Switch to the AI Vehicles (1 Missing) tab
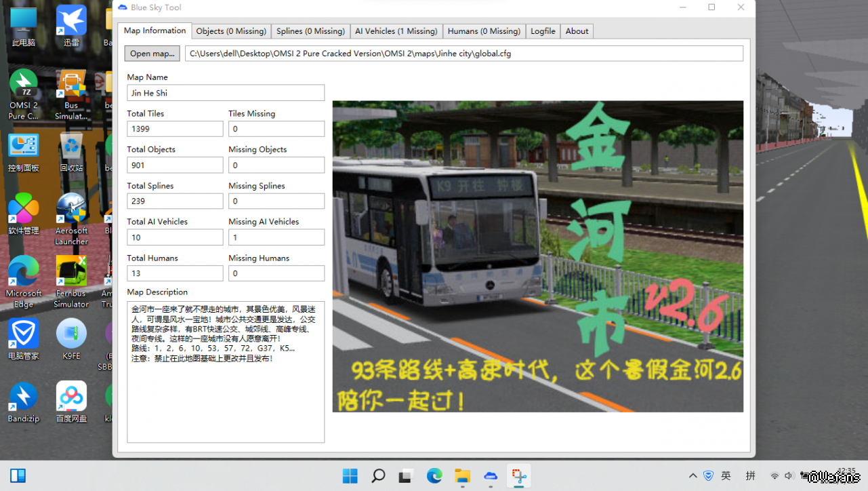The width and height of the screenshot is (868, 491). point(396,31)
